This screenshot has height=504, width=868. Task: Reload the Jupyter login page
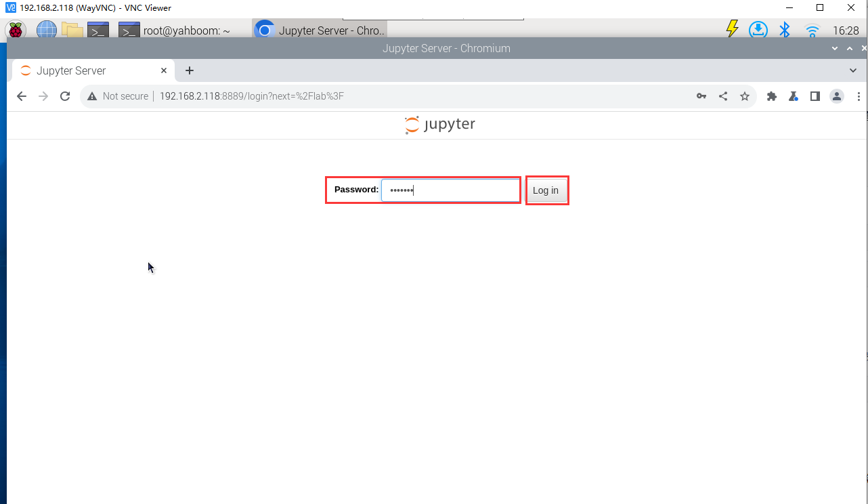tap(65, 96)
